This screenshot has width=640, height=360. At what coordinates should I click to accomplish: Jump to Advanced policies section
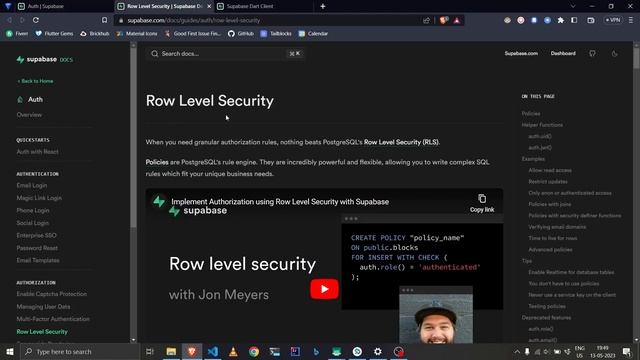tap(550, 249)
